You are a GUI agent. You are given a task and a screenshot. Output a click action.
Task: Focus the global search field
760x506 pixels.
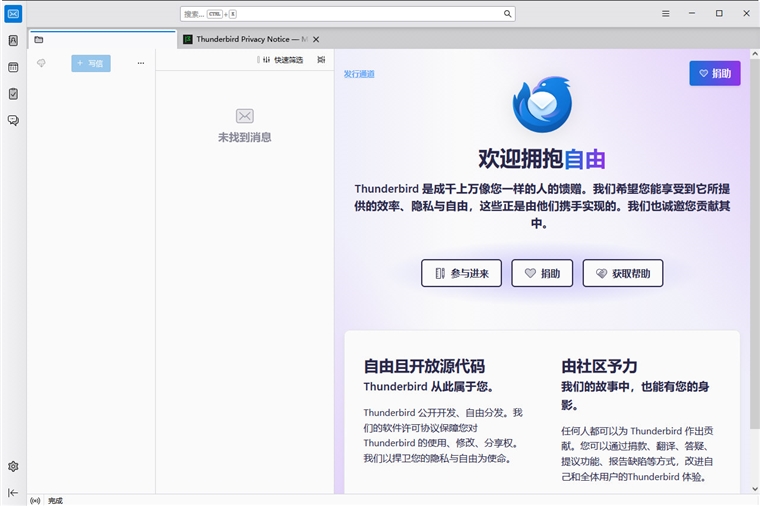pos(348,14)
